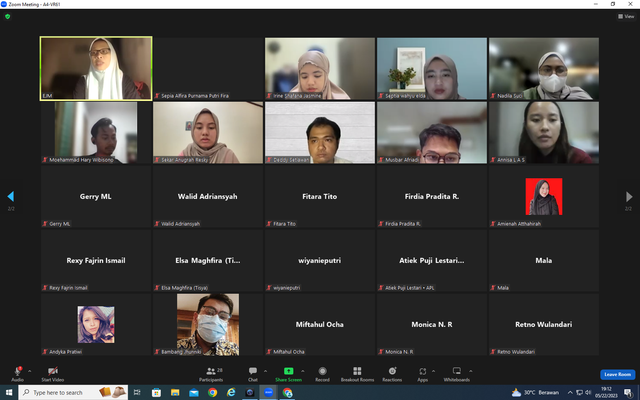Click the system volume icon
640x400 pixels.
click(x=588, y=392)
